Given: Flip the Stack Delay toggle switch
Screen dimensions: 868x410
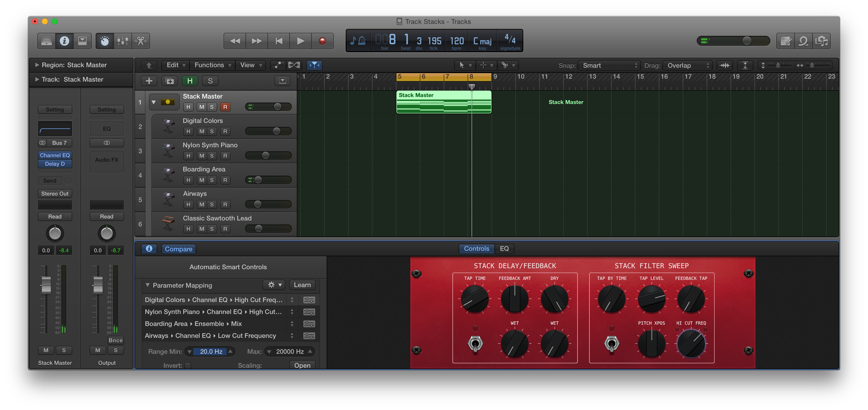Looking at the screenshot, I should (x=475, y=344).
